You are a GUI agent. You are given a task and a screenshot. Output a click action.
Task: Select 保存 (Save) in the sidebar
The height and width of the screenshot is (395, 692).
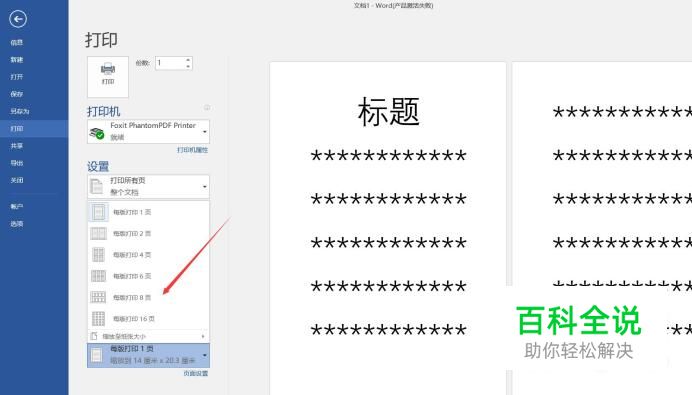[x=17, y=94]
